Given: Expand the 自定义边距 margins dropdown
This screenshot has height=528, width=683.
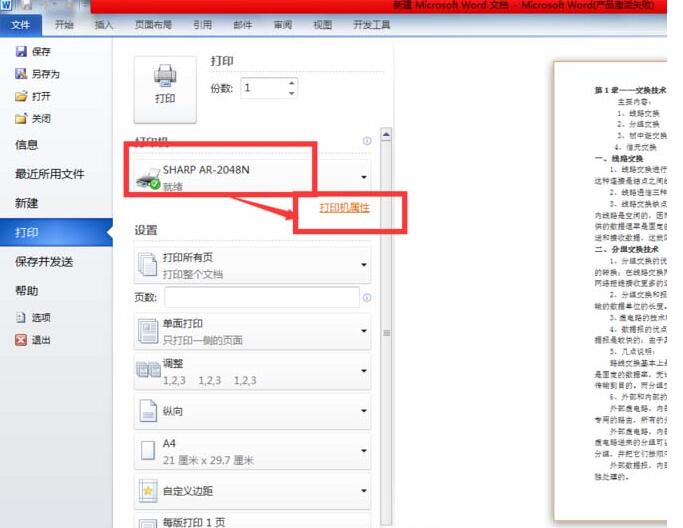Looking at the screenshot, I should click(364, 491).
